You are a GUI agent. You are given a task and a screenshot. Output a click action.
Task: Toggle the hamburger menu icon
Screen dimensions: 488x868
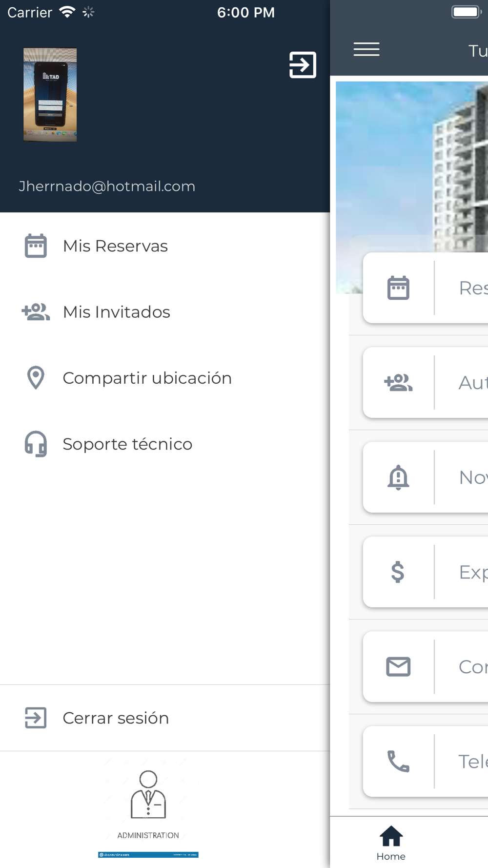366,49
